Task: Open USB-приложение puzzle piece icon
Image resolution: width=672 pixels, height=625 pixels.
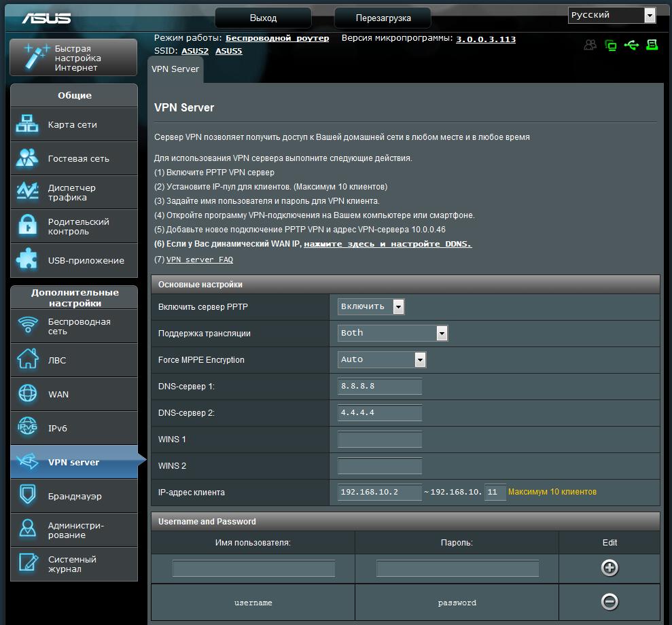Action: point(26,259)
